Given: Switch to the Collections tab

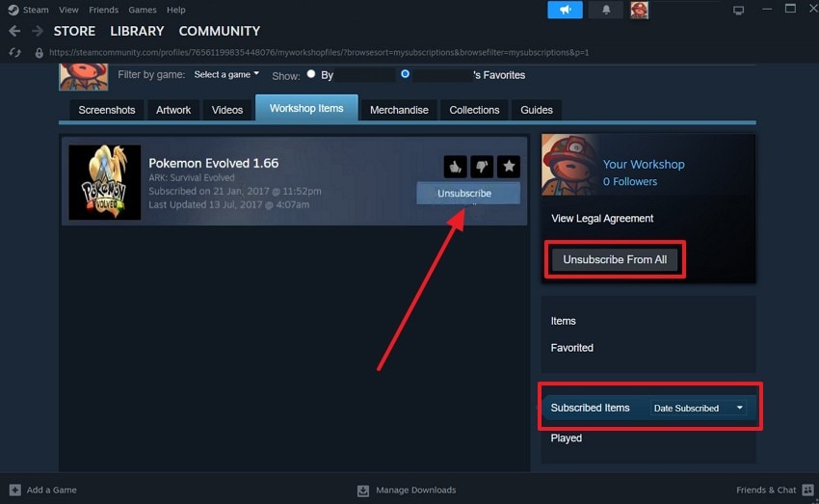Looking at the screenshot, I should point(474,110).
